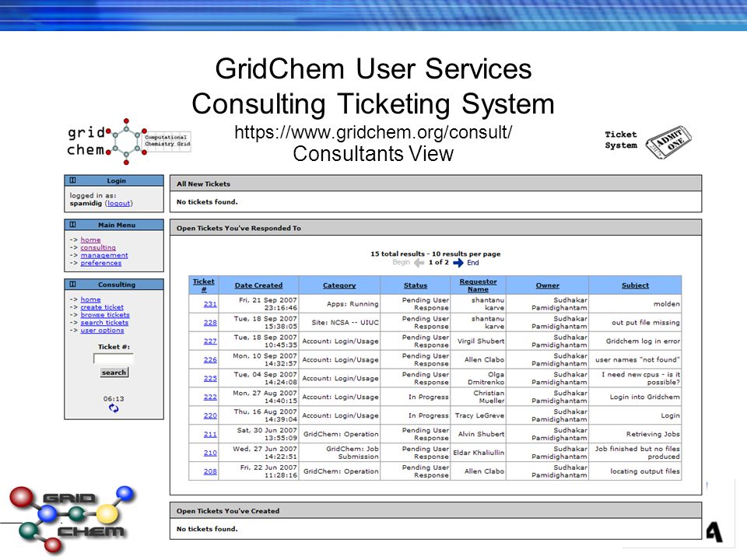Sort by Ticket # column header
Image resolution: width=747 pixels, height=560 pixels.
(x=203, y=285)
